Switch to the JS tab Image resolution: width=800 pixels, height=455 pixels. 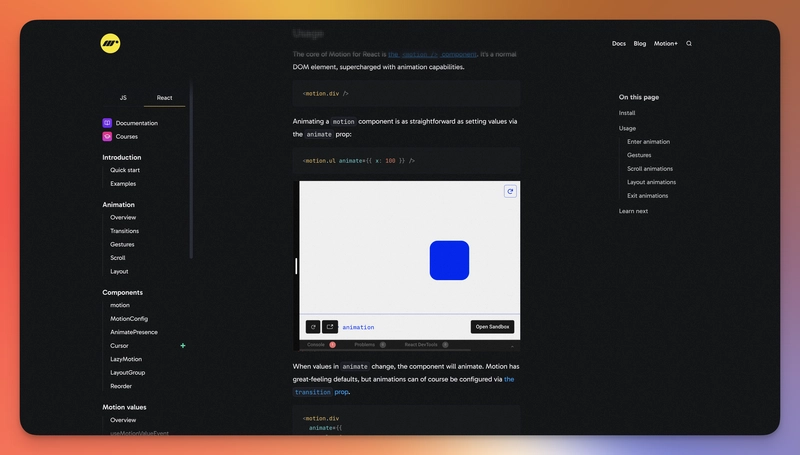123,97
